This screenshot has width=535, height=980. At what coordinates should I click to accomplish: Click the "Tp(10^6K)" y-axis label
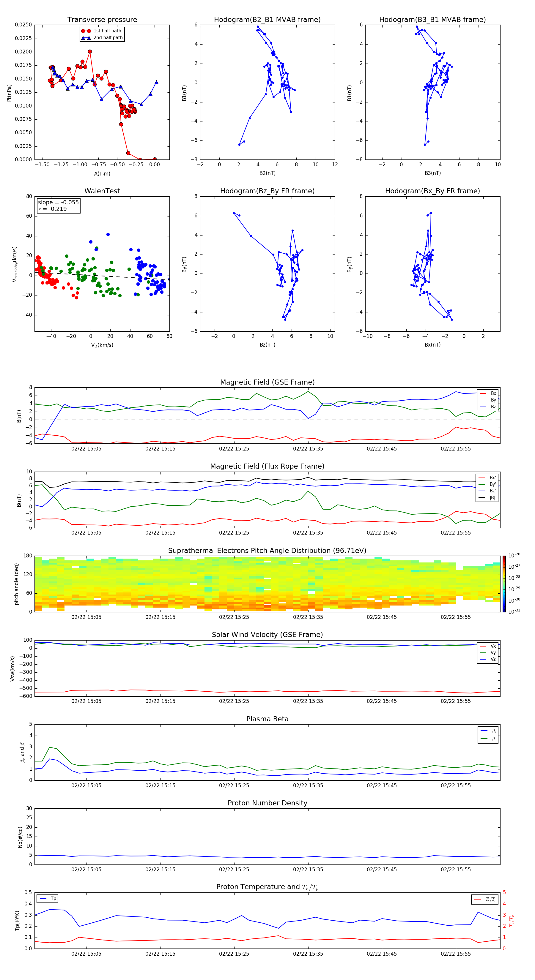(x=17, y=921)
